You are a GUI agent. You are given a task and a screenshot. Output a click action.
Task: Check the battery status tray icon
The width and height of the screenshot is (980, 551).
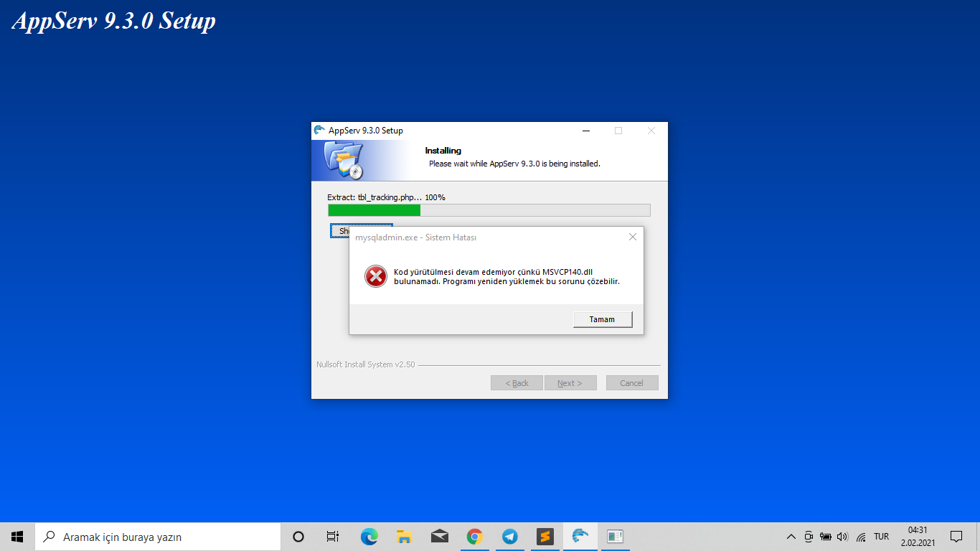pos(826,537)
